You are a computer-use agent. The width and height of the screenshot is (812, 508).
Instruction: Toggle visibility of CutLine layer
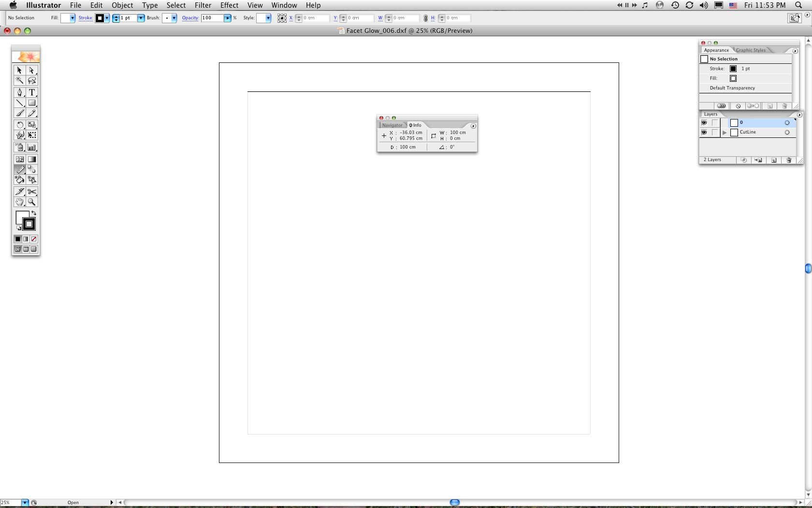(704, 133)
